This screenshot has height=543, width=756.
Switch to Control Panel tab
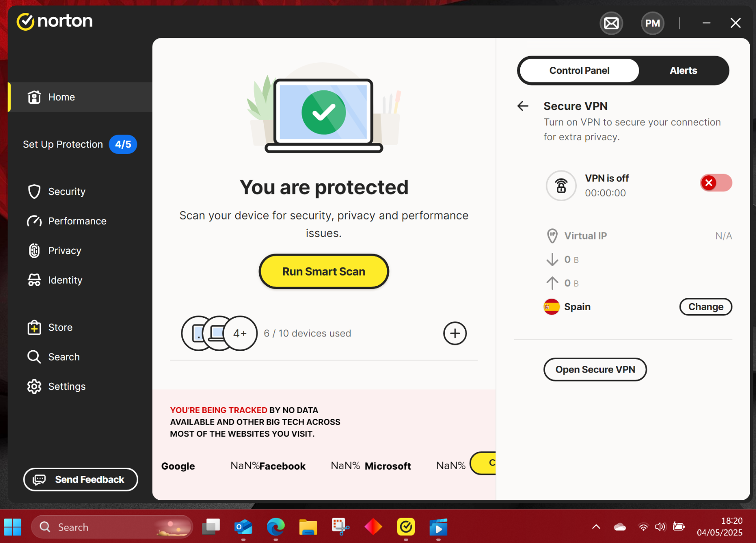[579, 70]
